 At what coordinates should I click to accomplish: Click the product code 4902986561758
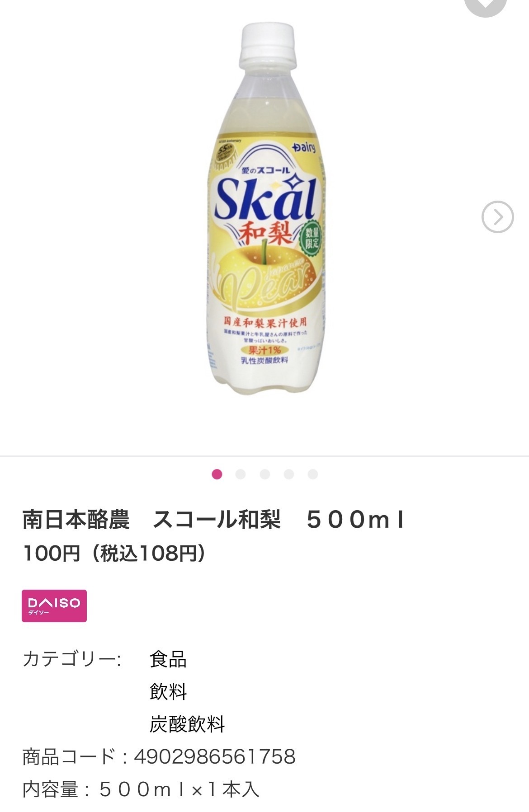(215, 757)
